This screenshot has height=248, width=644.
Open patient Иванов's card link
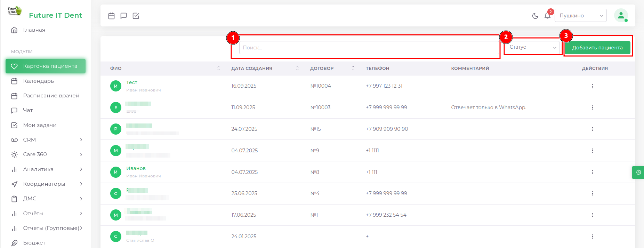136,168
